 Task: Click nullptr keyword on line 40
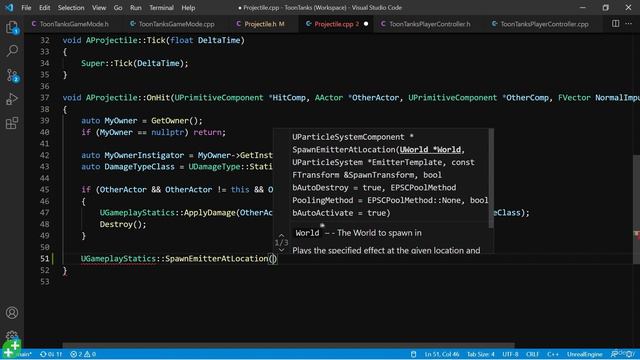168,132
